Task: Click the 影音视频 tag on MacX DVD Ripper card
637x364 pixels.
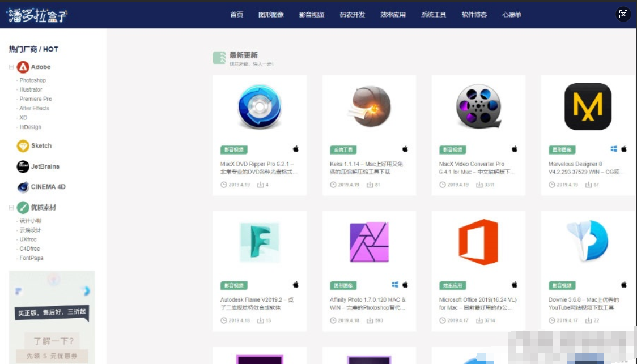Action: coord(235,149)
